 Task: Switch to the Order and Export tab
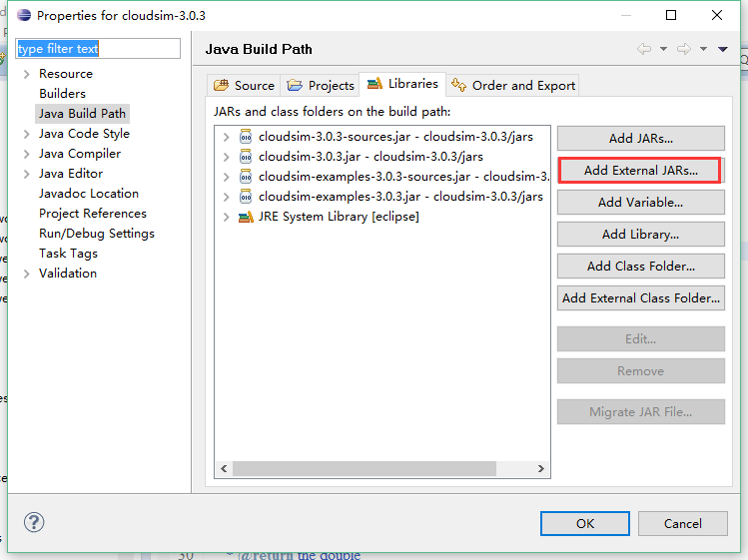point(513,85)
